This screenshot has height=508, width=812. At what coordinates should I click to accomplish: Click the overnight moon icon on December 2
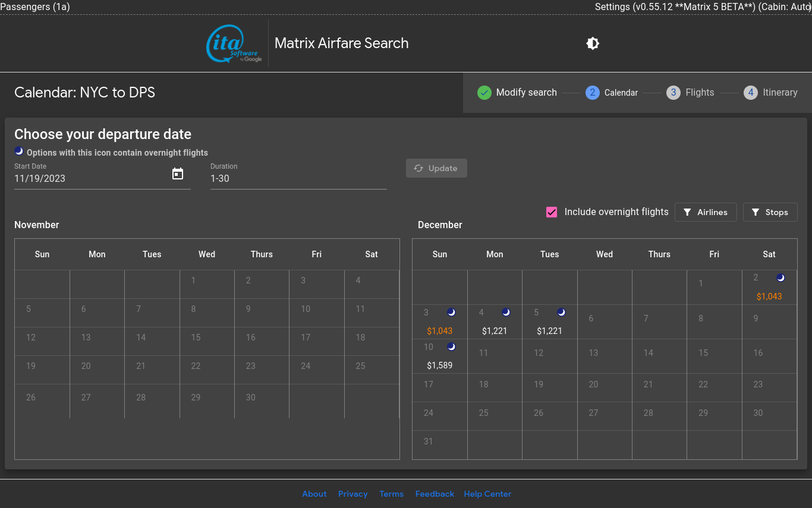(780, 277)
